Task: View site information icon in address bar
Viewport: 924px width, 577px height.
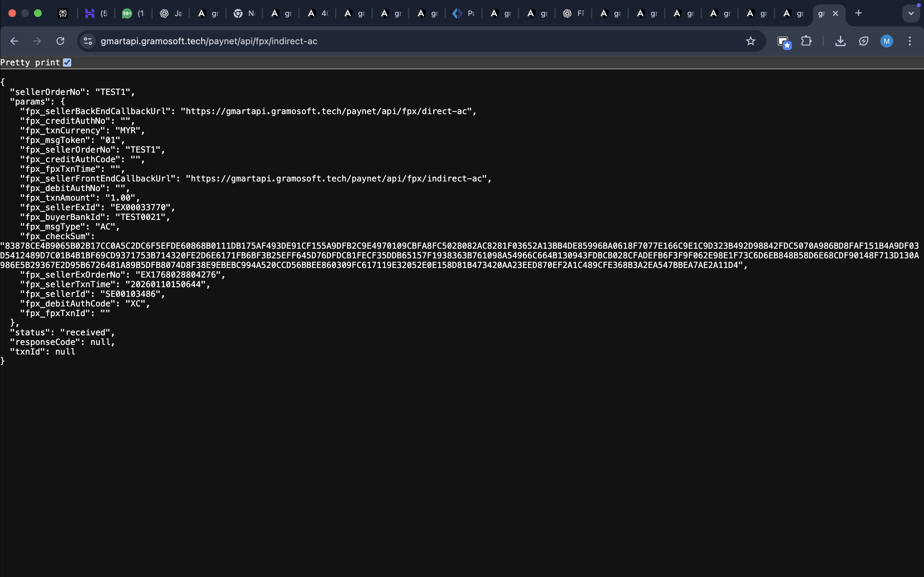Action: (88, 41)
